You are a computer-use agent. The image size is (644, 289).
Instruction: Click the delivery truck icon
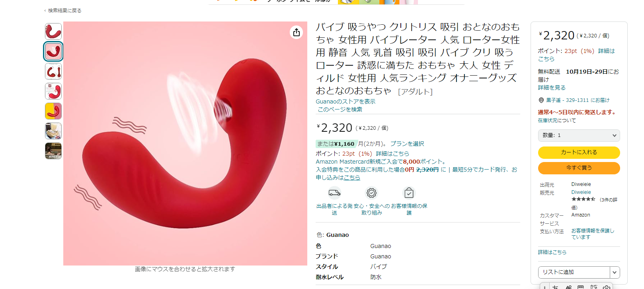(x=334, y=193)
